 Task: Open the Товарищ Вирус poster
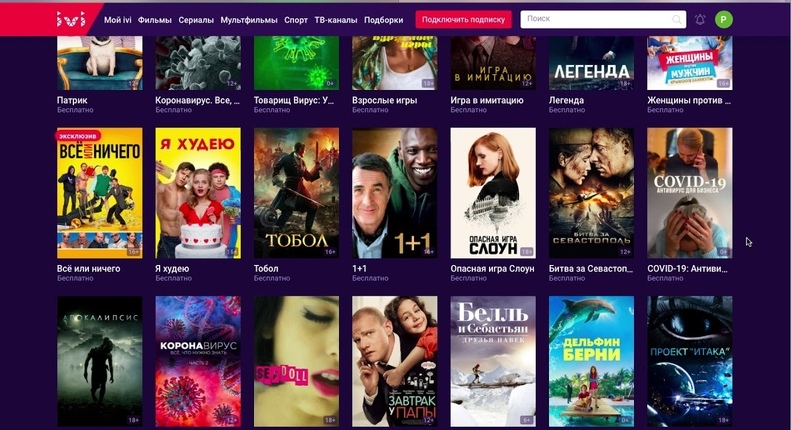coord(296,63)
